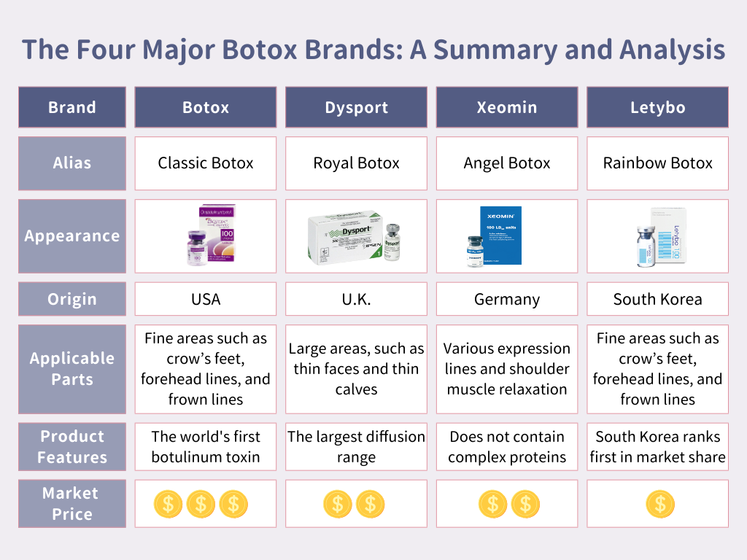Select the Alias row label
This screenshot has height=560, width=747.
tap(72, 163)
